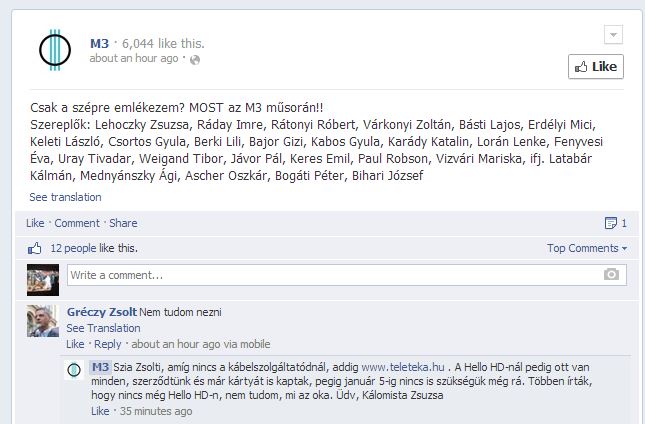This screenshot has height=424, width=645.
Task: Click the thumbs-up icon beside 12 people
Action: (35, 248)
